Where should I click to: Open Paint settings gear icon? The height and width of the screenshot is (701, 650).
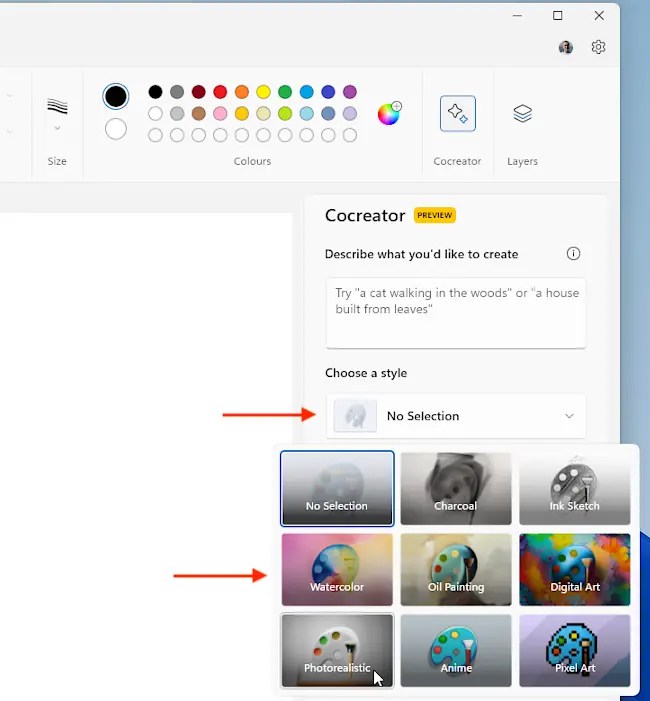coord(598,47)
